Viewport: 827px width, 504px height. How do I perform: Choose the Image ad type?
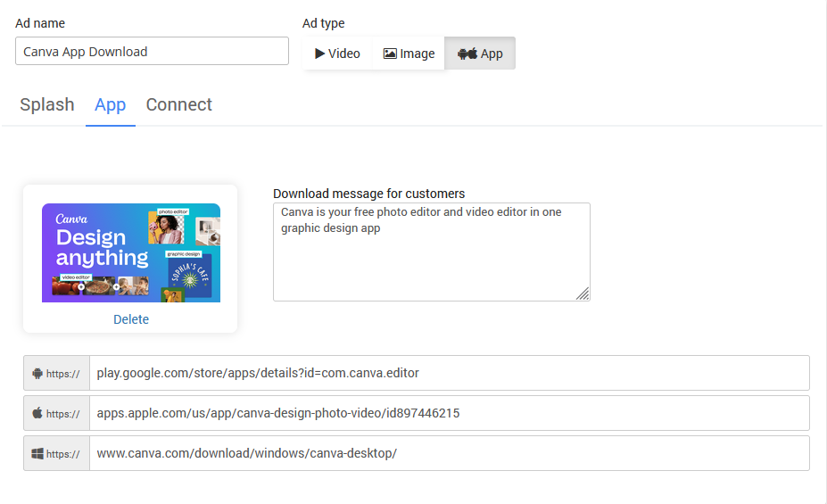[409, 54]
